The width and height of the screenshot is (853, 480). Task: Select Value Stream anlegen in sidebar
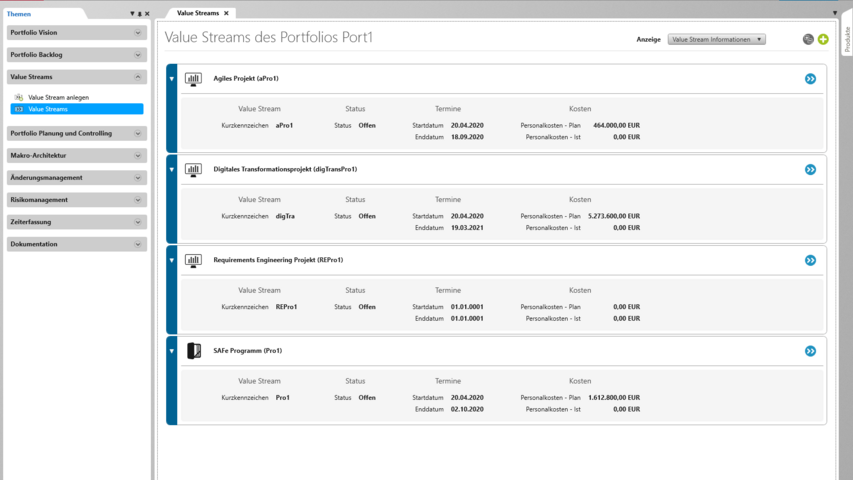[58, 97]
